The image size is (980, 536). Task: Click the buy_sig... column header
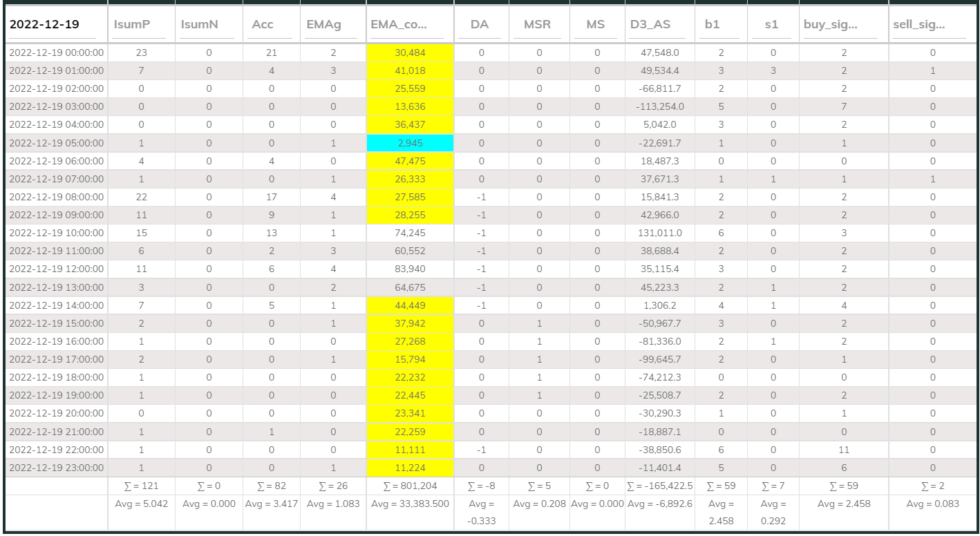pyautogui.click(x=830, y=25)
